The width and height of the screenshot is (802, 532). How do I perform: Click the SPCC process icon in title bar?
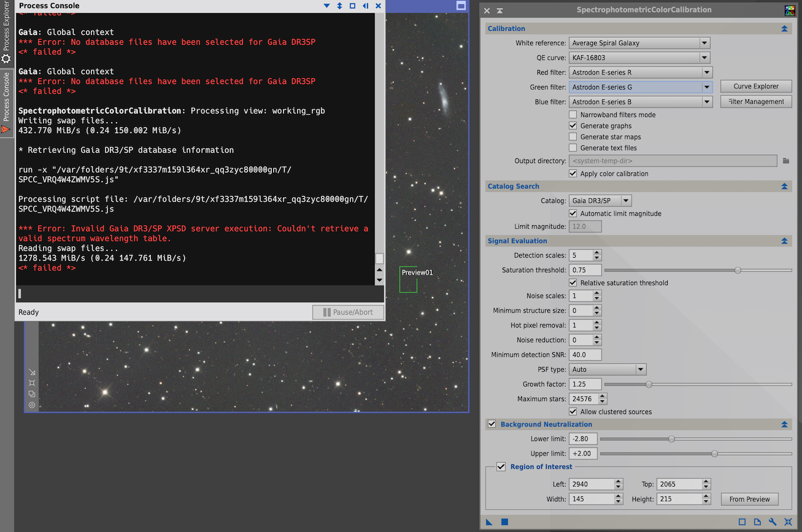[x=790, y=10]
